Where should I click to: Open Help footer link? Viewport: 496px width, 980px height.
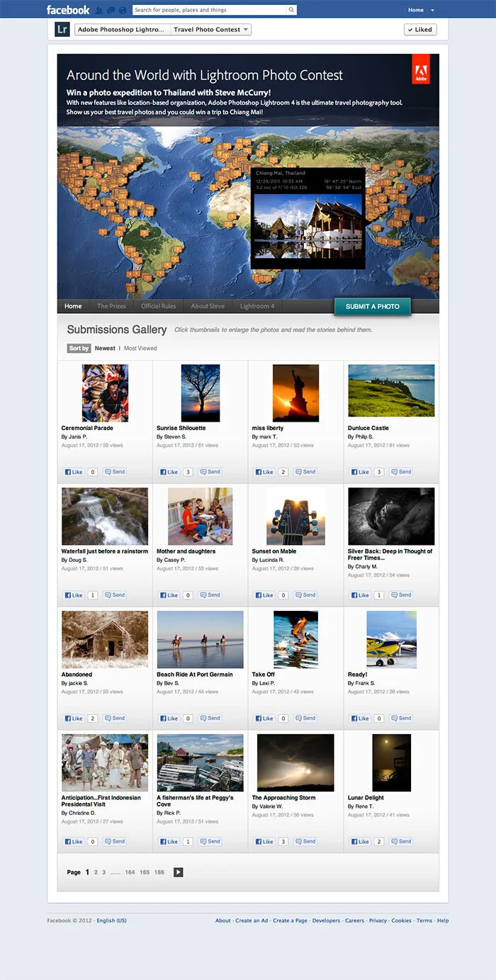(443, 920)
